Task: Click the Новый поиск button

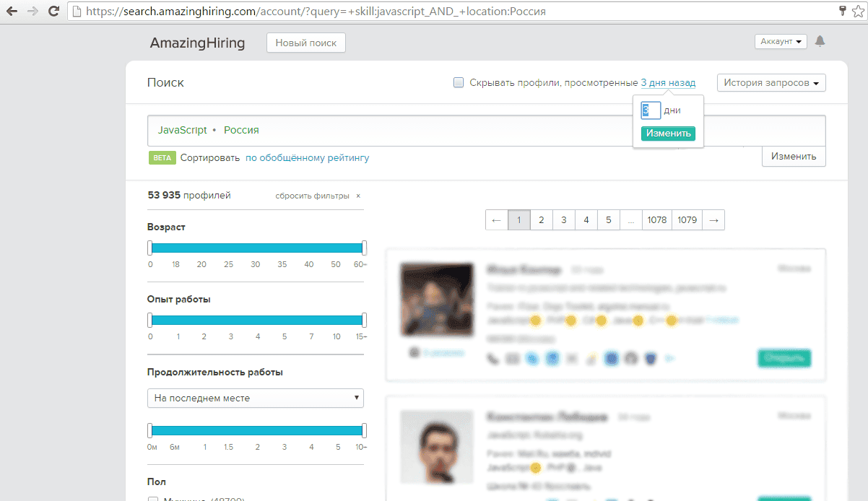Action: [306, 43]
